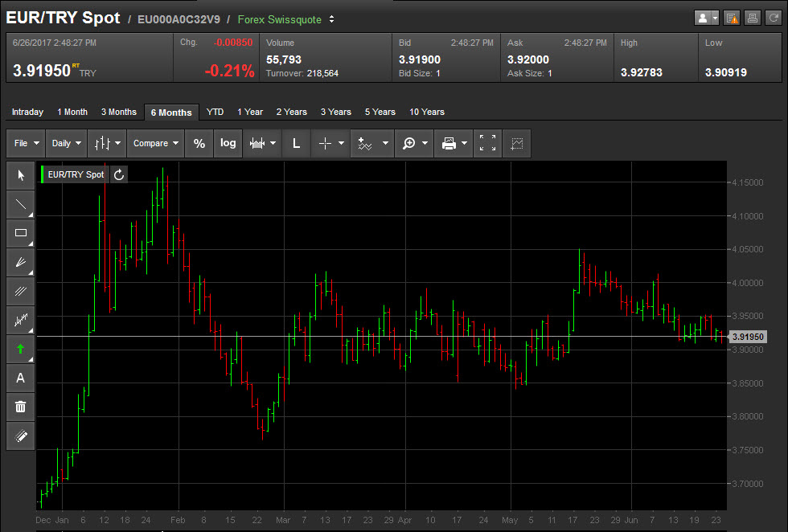
Task: Click the trash can delete icon
Action: point(21,407)
